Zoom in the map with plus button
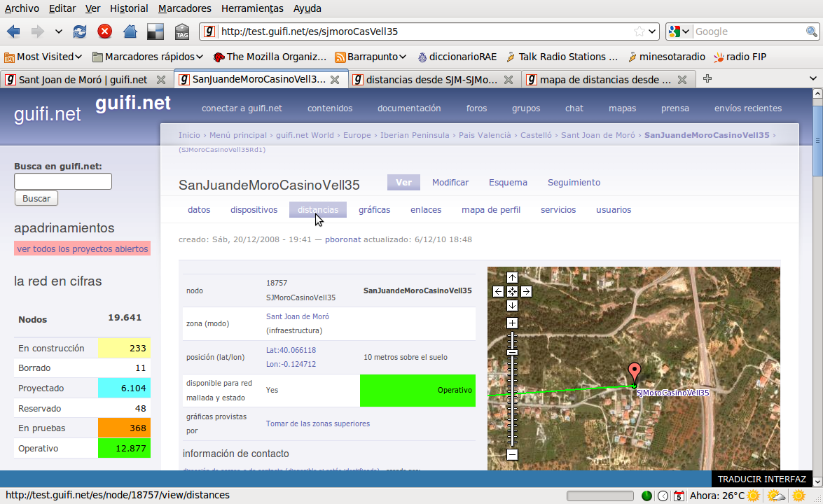The image size is (823, 504). (x=512, y=323)
